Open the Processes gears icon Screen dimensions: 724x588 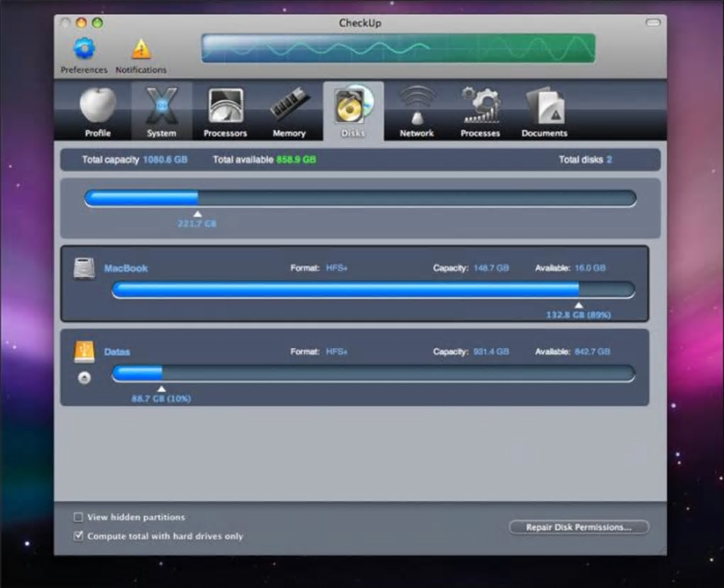(481, 106)
